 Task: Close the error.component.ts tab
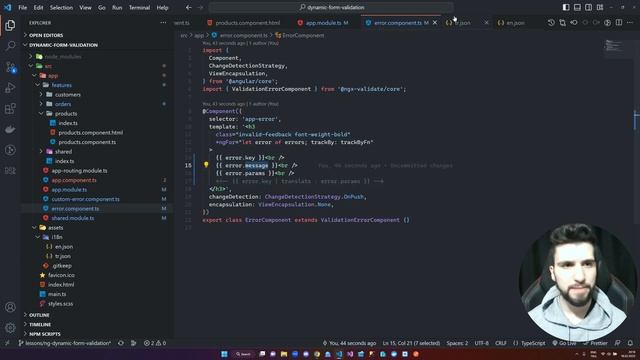pyautogui.click(x=435, y=23)
